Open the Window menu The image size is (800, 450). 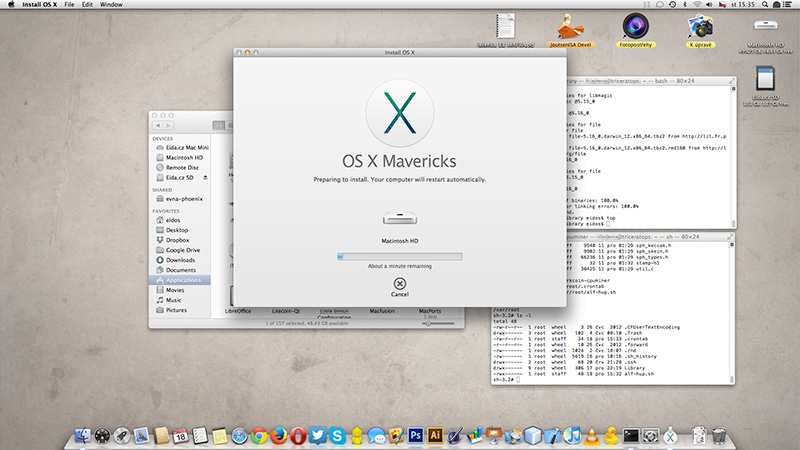tap(111, 4)
